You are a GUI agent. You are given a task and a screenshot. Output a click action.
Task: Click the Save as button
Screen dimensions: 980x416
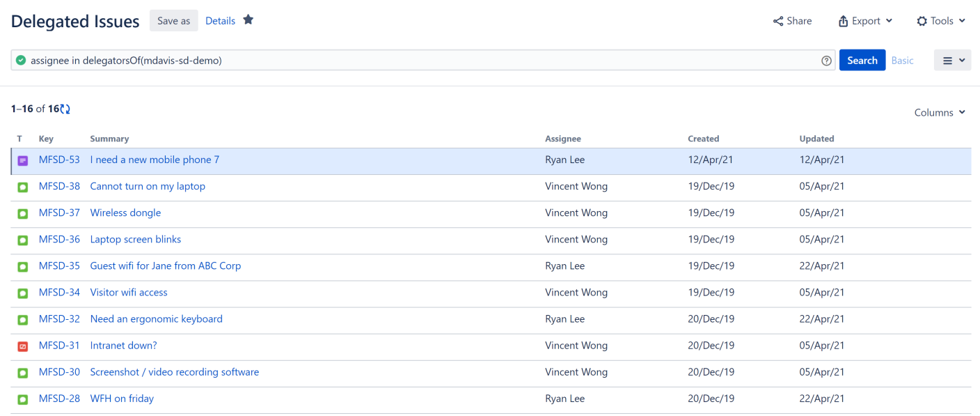click(x=173, y=21)
